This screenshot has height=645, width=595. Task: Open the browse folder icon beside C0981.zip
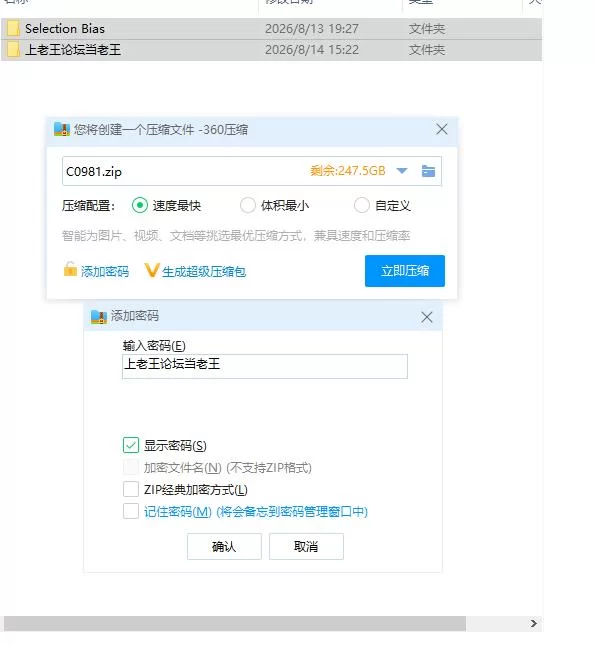(428, 171)
